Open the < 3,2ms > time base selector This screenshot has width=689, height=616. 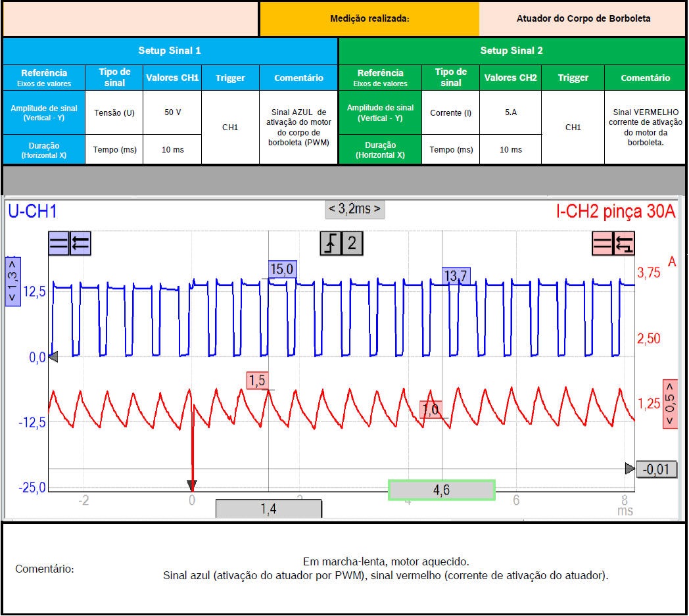pos(355,209)
